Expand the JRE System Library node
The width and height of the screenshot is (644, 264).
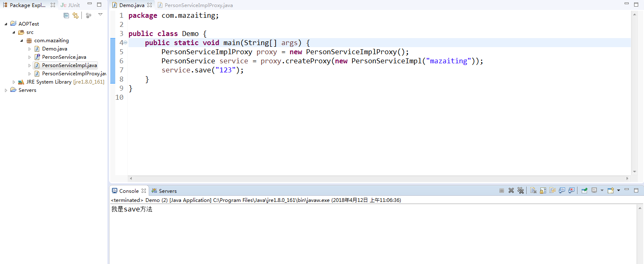click(14, 82)
